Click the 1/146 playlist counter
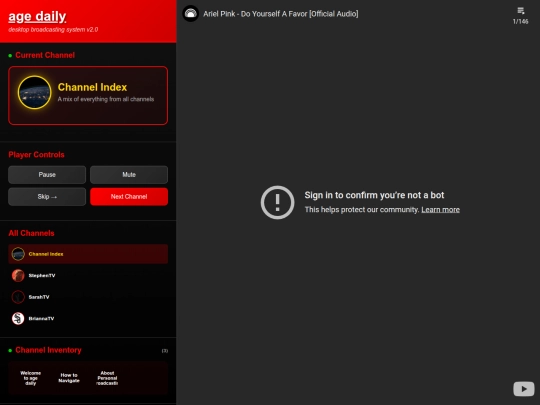This screenshot has height=405, width=540. (520, 22)
